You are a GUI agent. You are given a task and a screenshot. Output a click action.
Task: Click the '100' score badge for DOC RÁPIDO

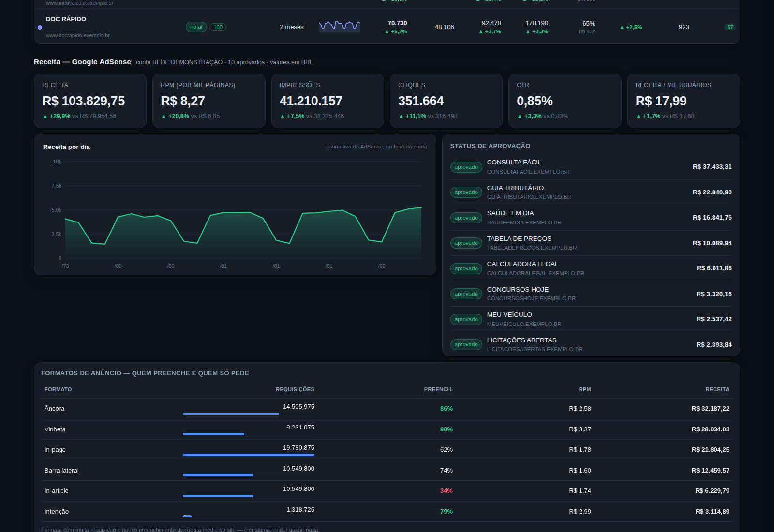point(218,27)
